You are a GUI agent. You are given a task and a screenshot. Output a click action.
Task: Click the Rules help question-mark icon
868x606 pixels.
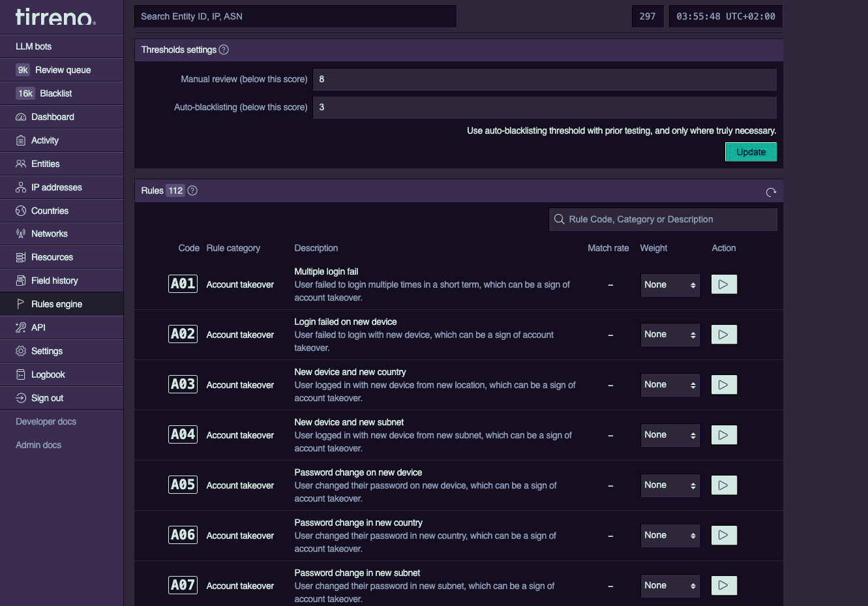[x=192, y=190]
